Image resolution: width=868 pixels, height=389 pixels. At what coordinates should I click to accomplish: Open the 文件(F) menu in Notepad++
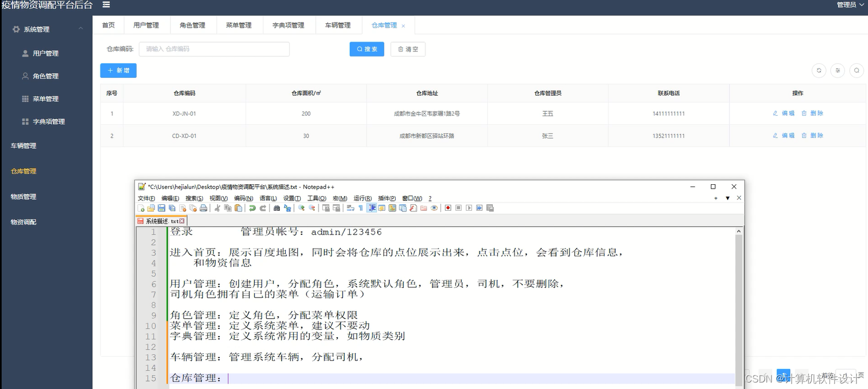(x=146, y=198)
